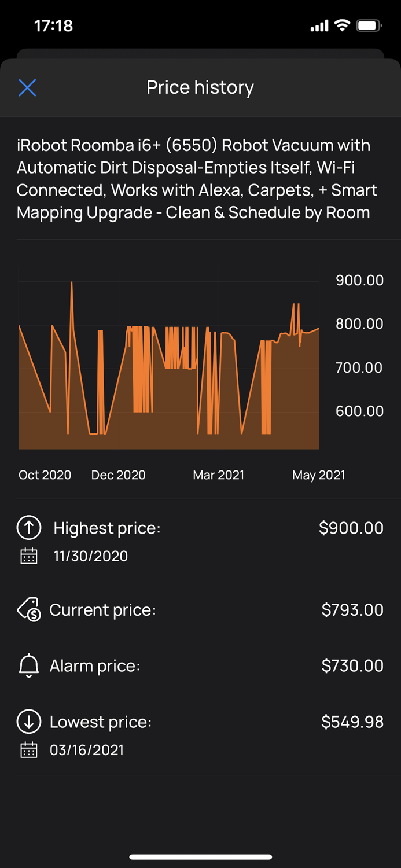
Task: Select the Oct 2020 axis label
Action: (x=45, y=475)
